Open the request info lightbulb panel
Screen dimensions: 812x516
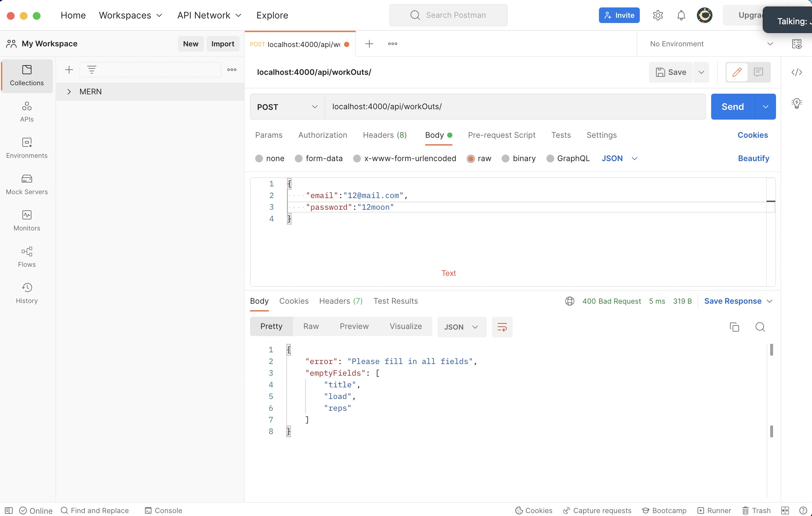pyautogui.click(x=796, y=103)
